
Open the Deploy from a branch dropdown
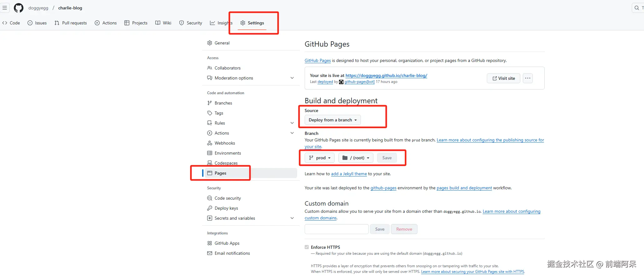tap(332, 120)
